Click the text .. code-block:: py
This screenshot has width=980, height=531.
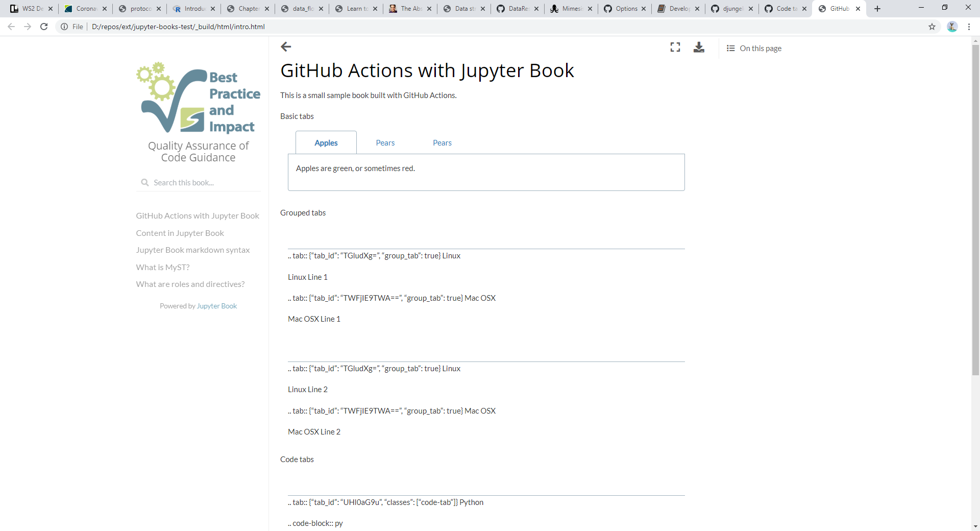(315, 523)
